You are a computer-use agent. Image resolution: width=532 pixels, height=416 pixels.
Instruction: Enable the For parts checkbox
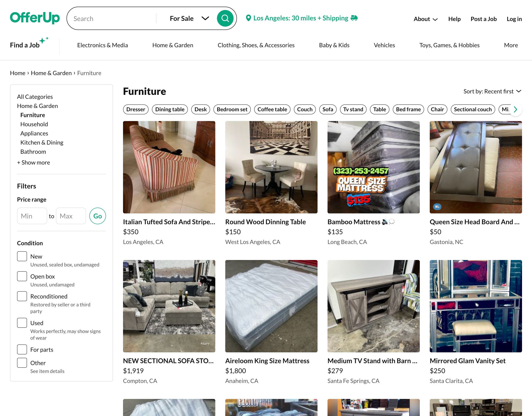click(22, 349)
